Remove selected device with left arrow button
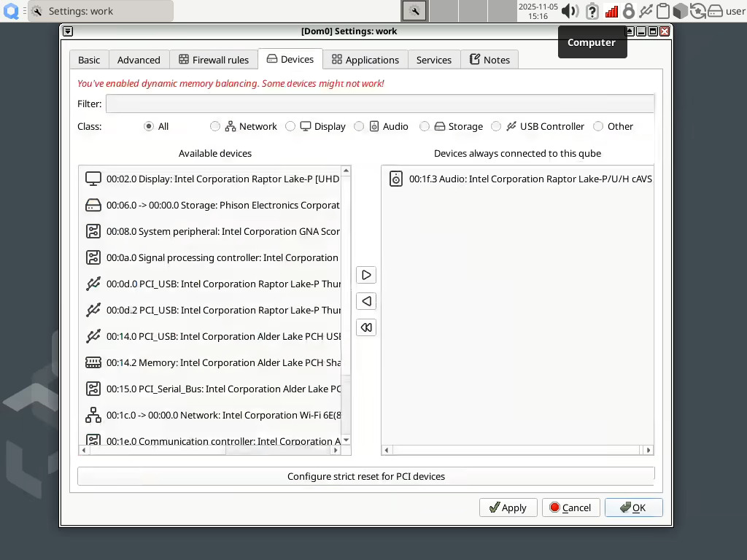The width and height of the screenshot is (747, 560). click(366, 301)
